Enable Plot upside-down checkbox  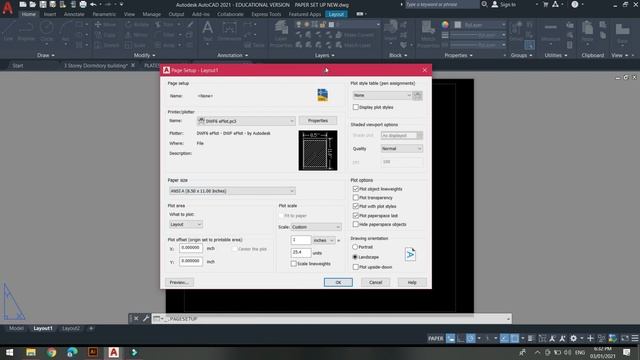coord(356,267)
